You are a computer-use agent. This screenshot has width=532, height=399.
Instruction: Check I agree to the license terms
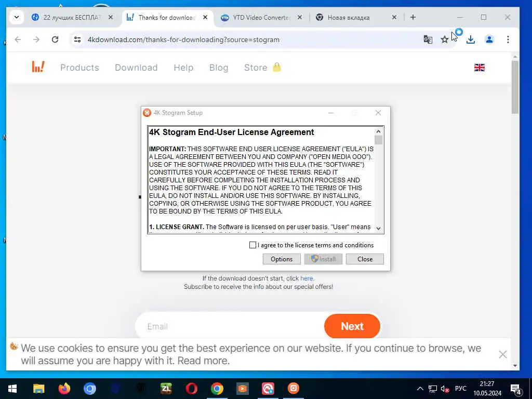click(x=252, y=245)
